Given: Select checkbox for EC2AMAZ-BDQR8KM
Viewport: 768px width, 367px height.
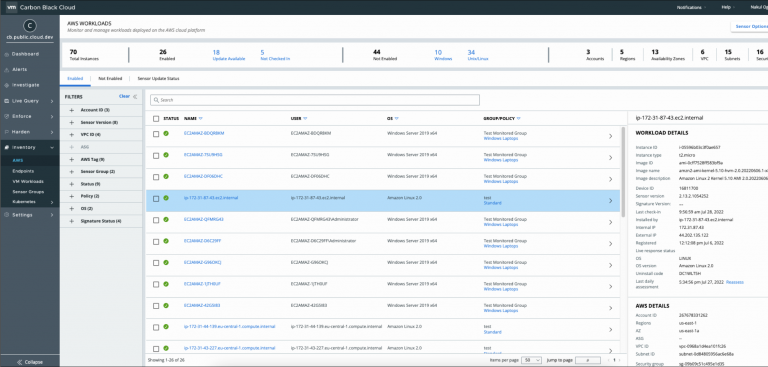Looking at the screenshot, I should pos(156,134).
